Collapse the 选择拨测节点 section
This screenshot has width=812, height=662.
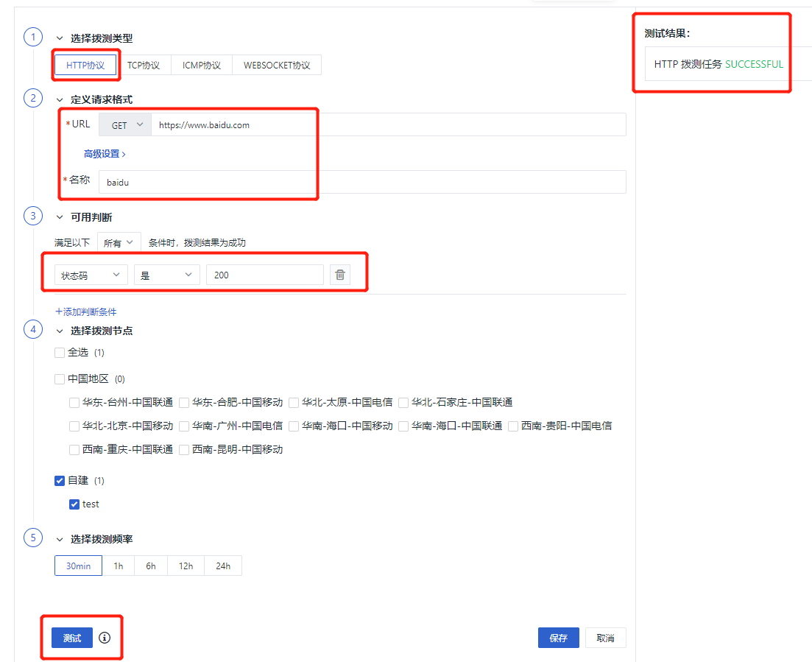tap(60, 331)
